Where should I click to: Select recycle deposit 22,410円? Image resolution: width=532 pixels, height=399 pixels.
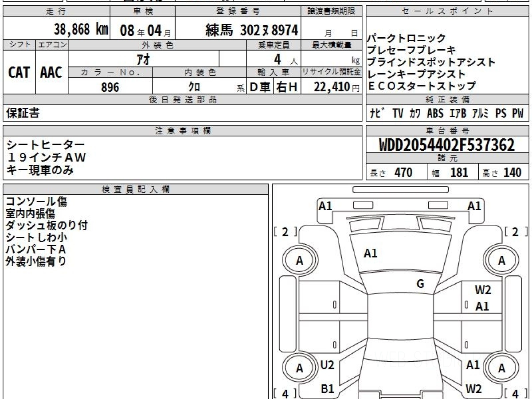pyautogui.click(x=337, y=87)
